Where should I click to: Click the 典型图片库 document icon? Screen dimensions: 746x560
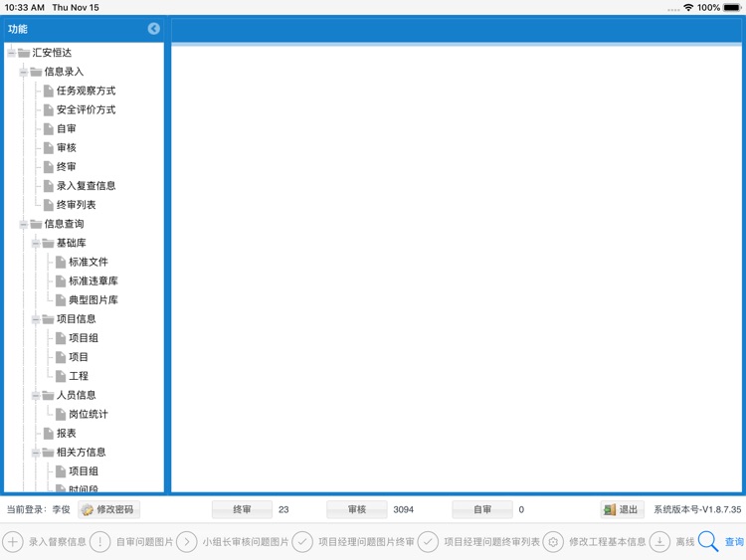[x=61, y=300]
